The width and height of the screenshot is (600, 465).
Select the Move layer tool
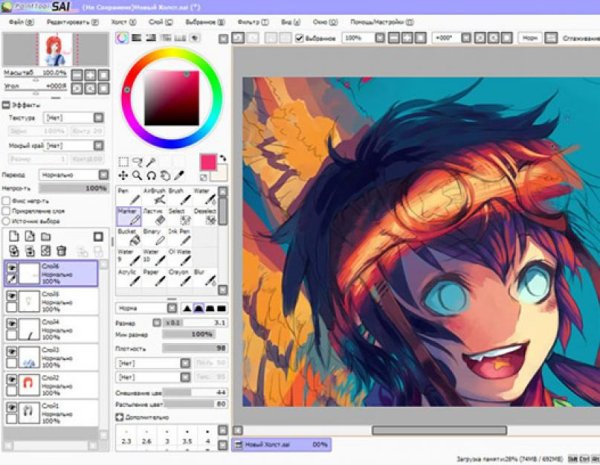tap(123, 175)
